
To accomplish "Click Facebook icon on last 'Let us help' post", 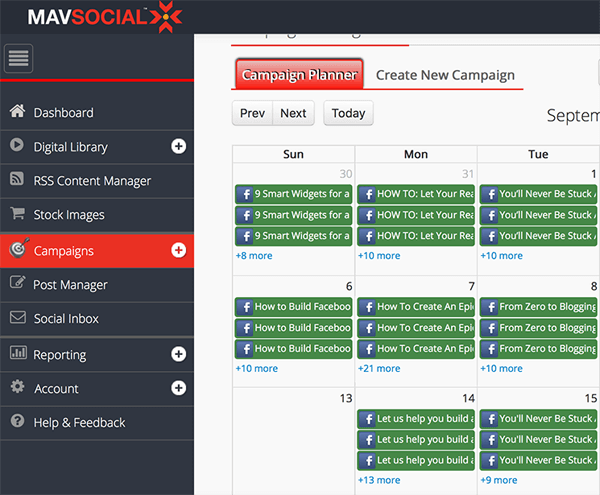I will point(368,461).
